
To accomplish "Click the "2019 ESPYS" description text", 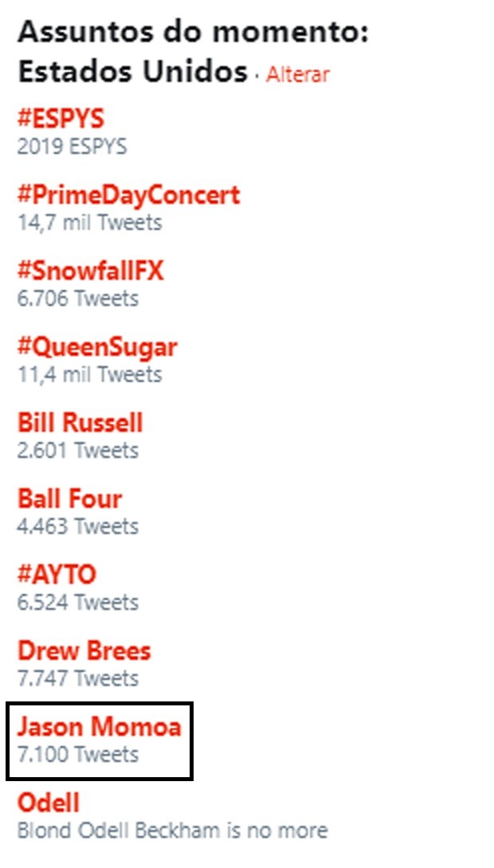I will 72,147.
